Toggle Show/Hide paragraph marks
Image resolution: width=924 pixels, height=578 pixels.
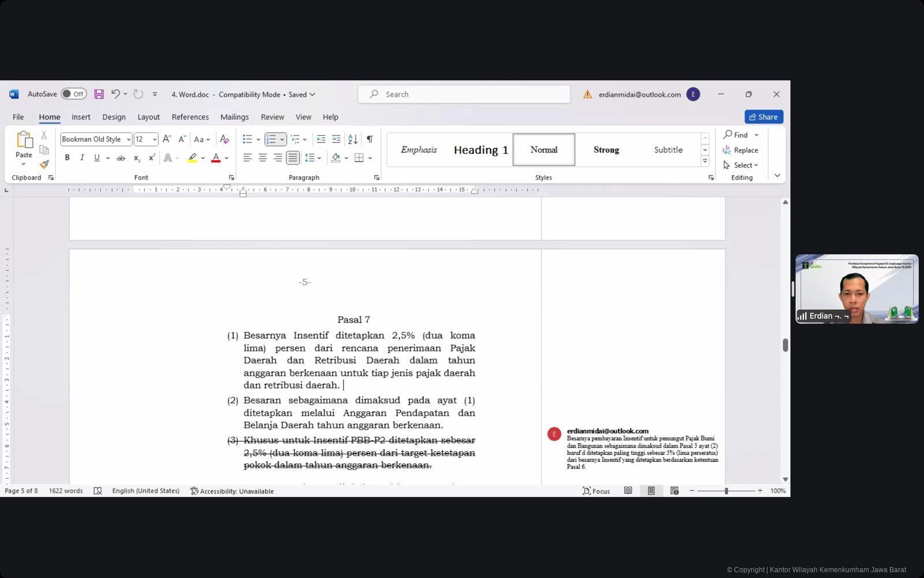click(x=370, y=139)
